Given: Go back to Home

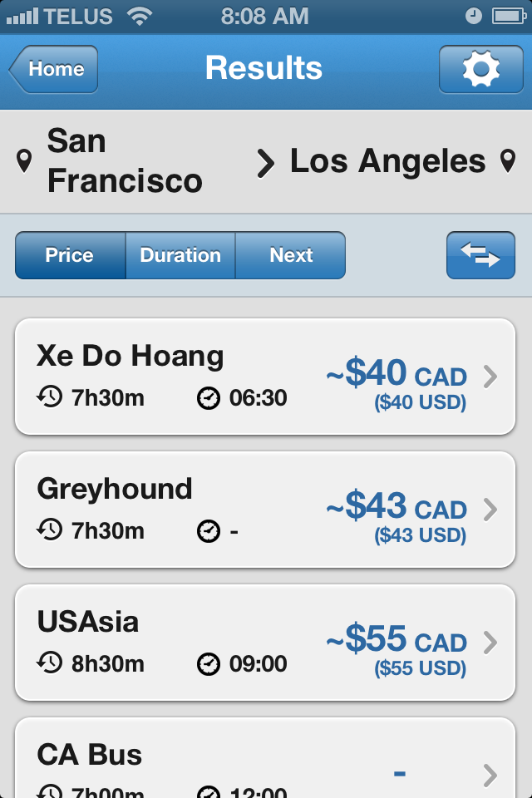Looking at the screenshot, I should [x=55, y=69].
